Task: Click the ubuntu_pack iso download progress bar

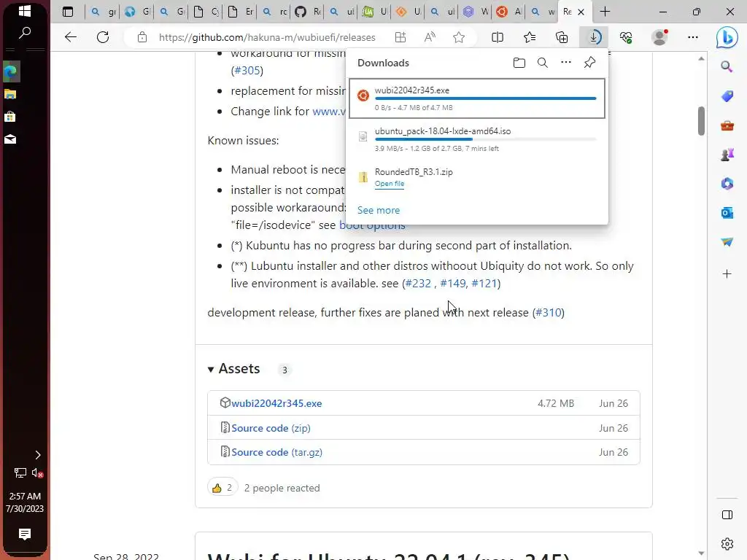Action: (485, 139)
